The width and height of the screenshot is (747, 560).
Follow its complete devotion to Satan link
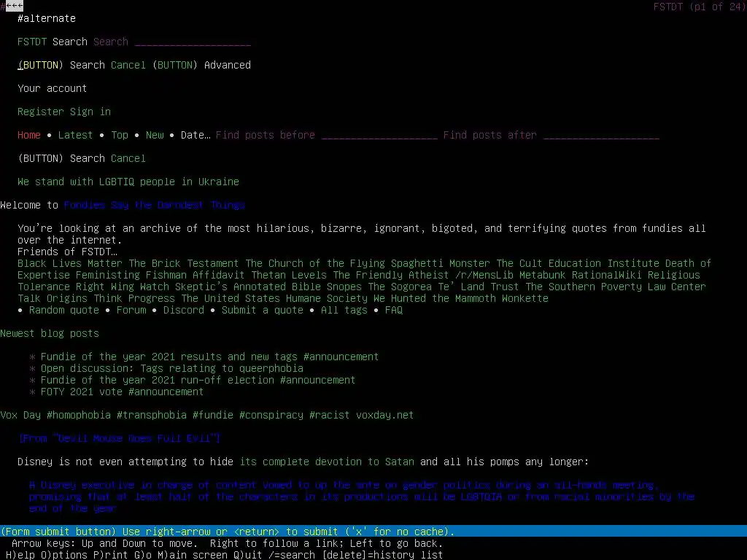click(x=327, y=462)
